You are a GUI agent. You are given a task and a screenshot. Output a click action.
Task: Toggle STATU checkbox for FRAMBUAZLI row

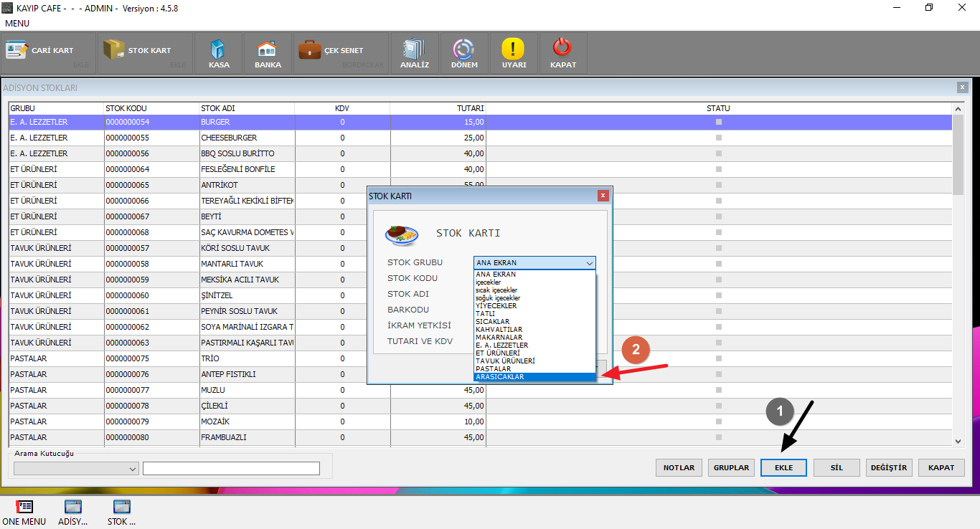718,437
